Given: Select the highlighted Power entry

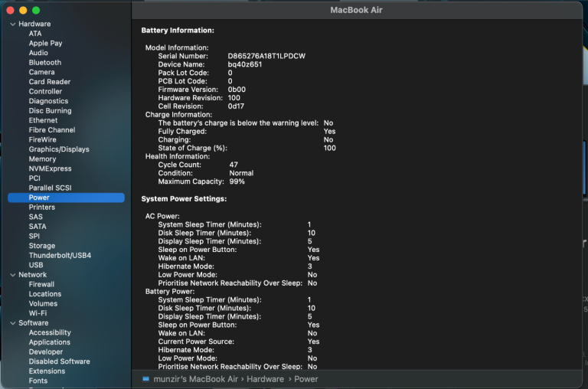Looking at the screenshot, I should [66, 198].
